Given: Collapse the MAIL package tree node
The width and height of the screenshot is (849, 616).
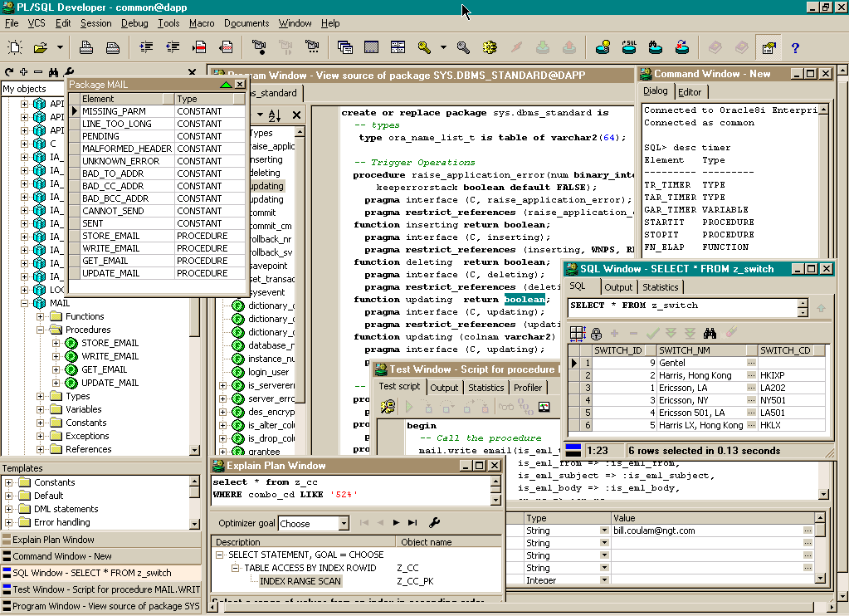Looking at the screenshot, I should (24, 303).
